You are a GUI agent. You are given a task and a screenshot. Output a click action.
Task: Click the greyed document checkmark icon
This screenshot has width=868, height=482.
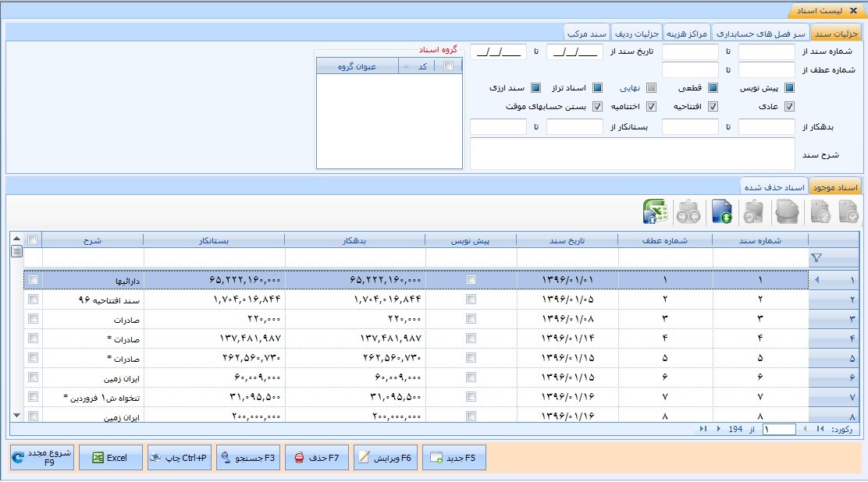[848, 212]
